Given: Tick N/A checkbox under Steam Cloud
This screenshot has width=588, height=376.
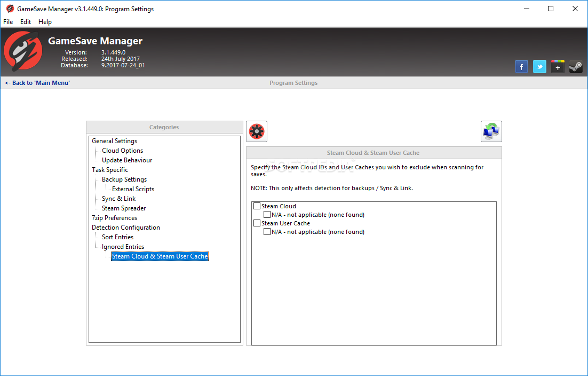Looking at the screenshot, I should [x=267, y=215].
